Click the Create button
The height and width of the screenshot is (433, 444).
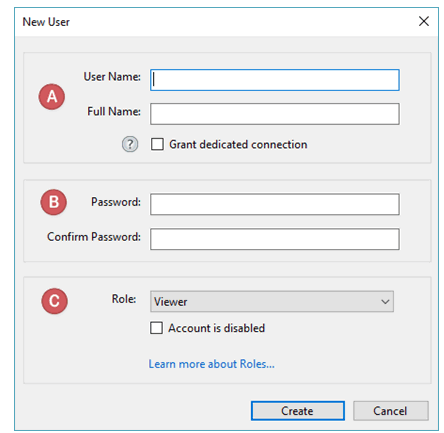click(x=298, y=411)
